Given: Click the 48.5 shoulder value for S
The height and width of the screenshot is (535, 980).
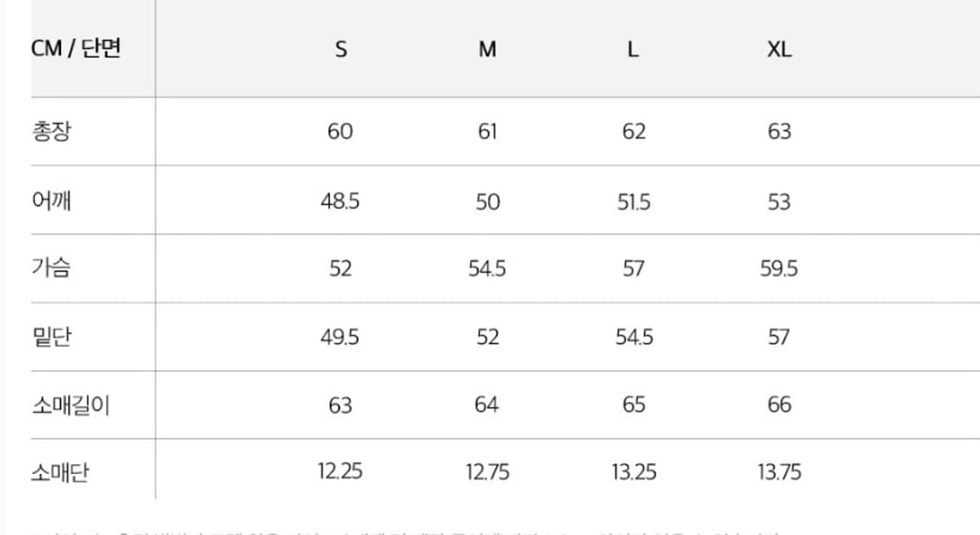Looking at the screenshot, I should click(340, 201).
